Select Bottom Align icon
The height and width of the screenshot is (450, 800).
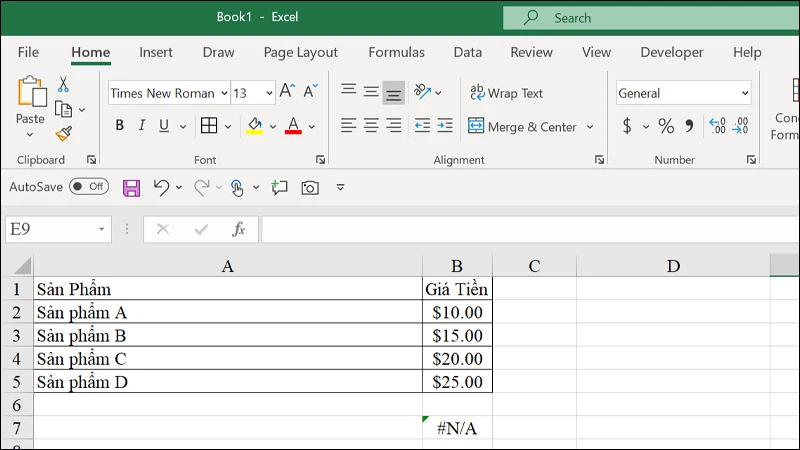point(393,93)
